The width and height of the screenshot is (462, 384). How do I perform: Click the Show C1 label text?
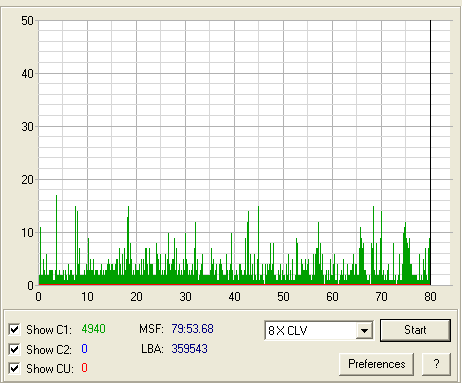(49, 330)
